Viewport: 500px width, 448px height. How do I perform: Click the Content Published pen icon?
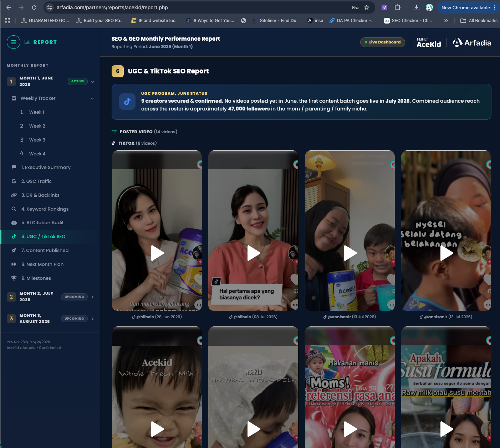[14, 251]
